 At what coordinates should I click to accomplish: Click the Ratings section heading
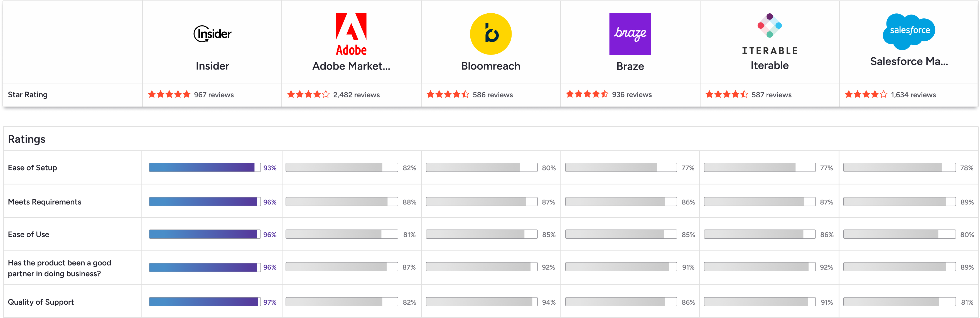pyautogui.click(x=27, y=139)
